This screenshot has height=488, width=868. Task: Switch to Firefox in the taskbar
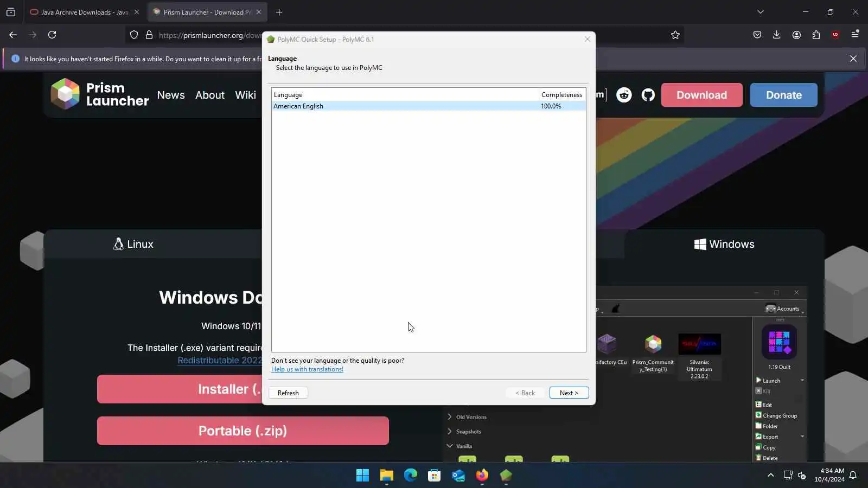pos(482,476)
